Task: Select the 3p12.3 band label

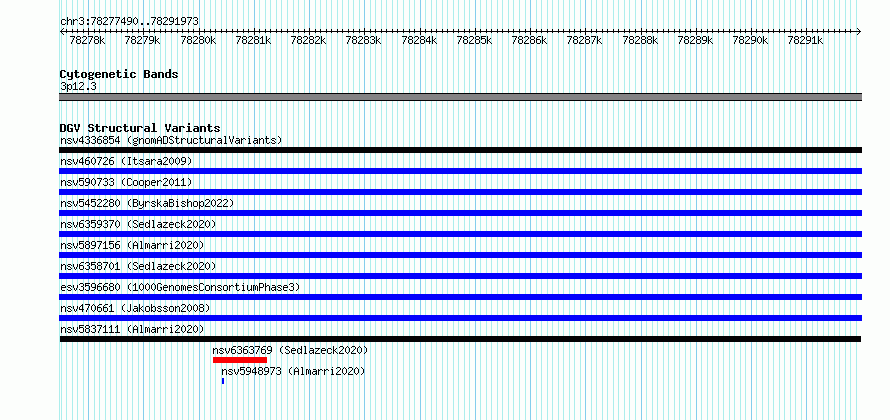Action: pos(78,86)
